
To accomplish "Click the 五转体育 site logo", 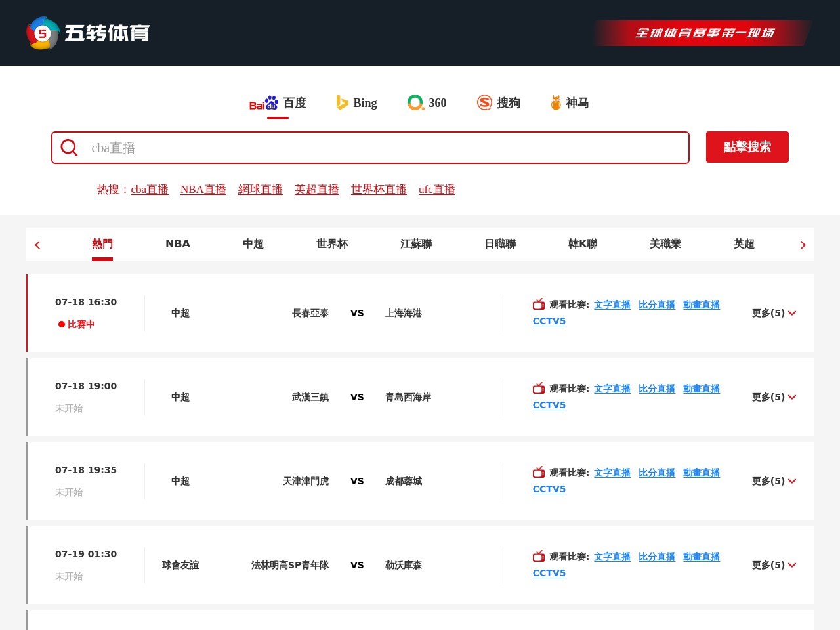I will (88, 33).
